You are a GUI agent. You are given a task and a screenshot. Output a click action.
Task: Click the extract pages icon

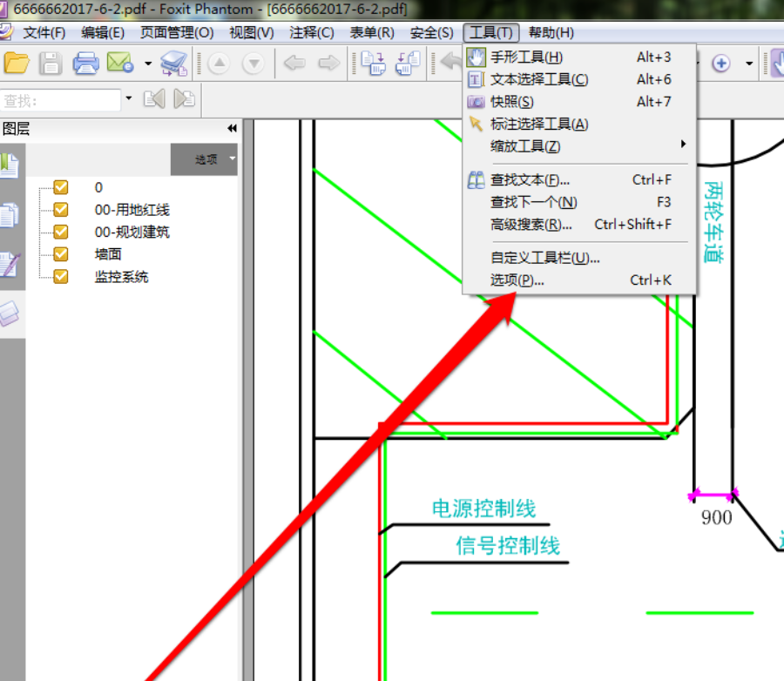[408, 64]
